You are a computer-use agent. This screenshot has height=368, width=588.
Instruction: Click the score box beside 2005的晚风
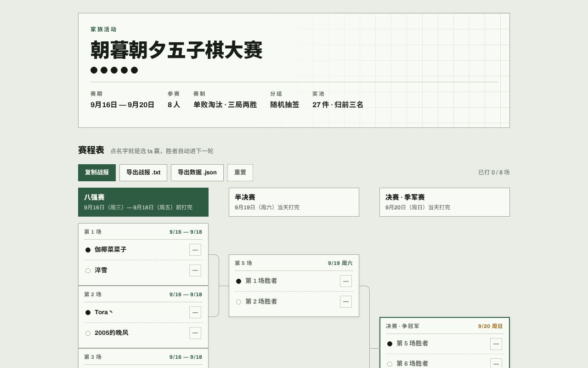click(195, 333)
